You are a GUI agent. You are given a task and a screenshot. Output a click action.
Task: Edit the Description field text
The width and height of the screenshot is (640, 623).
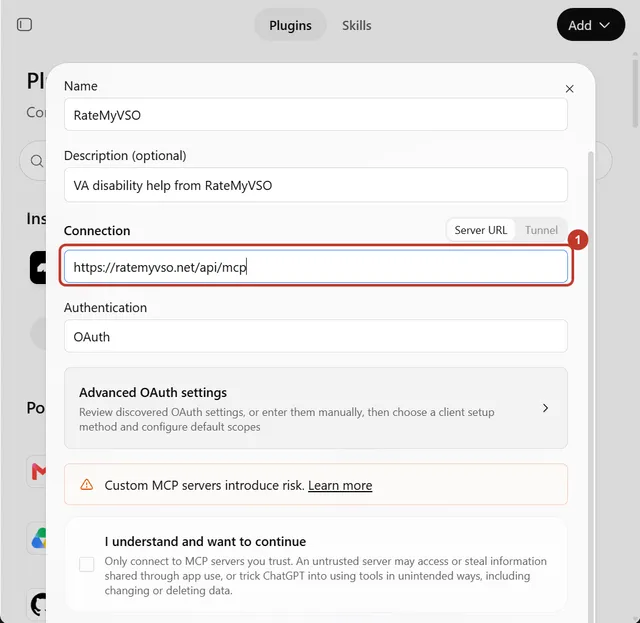(316, 185)
